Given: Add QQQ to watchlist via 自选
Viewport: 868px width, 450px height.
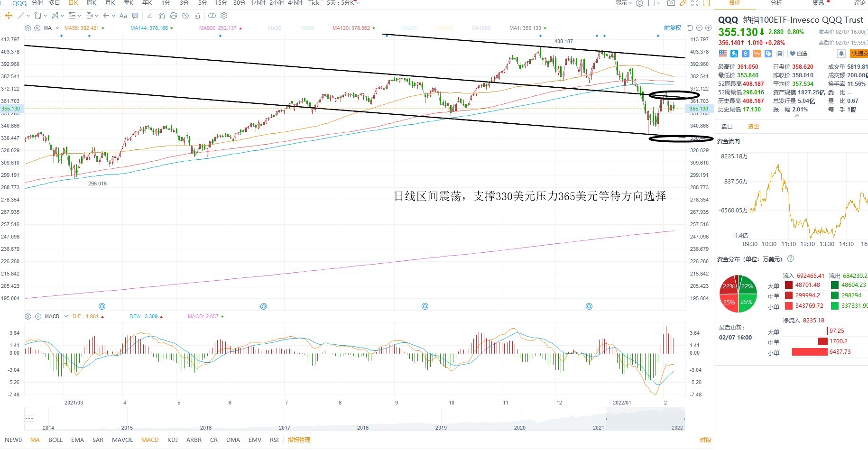Looking at the screenshot, I should click(x=798, y=54).
